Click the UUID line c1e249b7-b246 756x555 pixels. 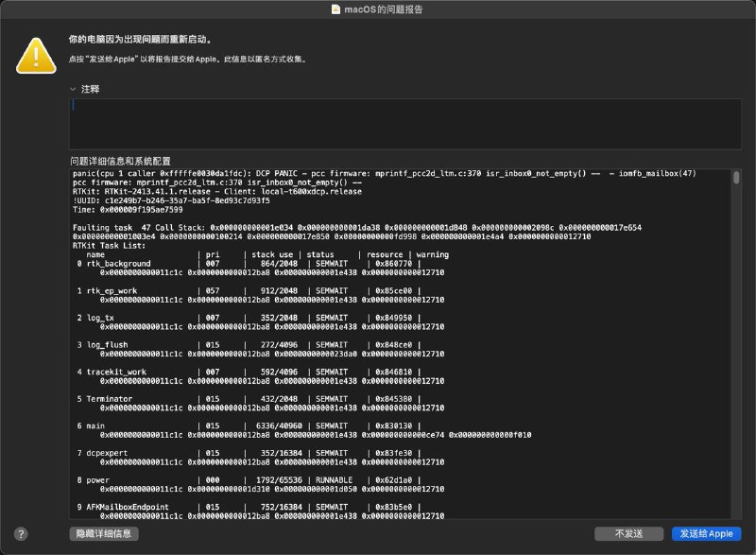171,200
